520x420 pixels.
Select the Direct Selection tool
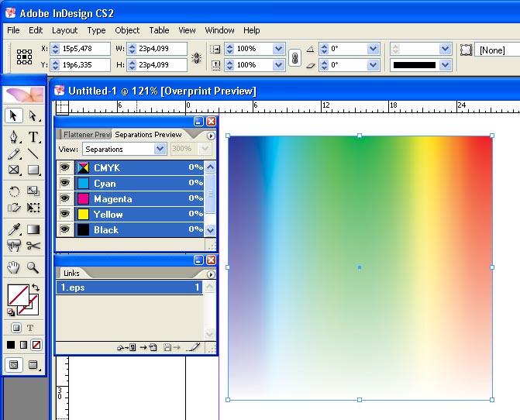(x=33, y=115)
